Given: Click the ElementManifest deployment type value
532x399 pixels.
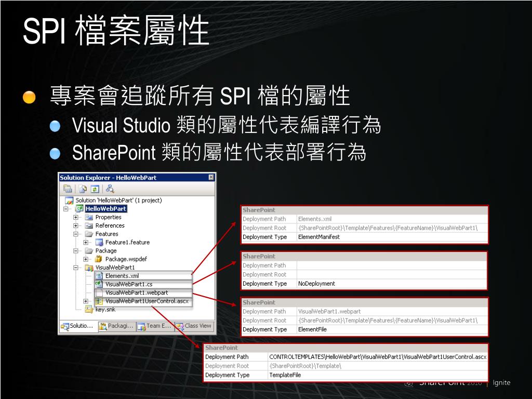Looking at the screenshot, I should click(x=319, y=237).
